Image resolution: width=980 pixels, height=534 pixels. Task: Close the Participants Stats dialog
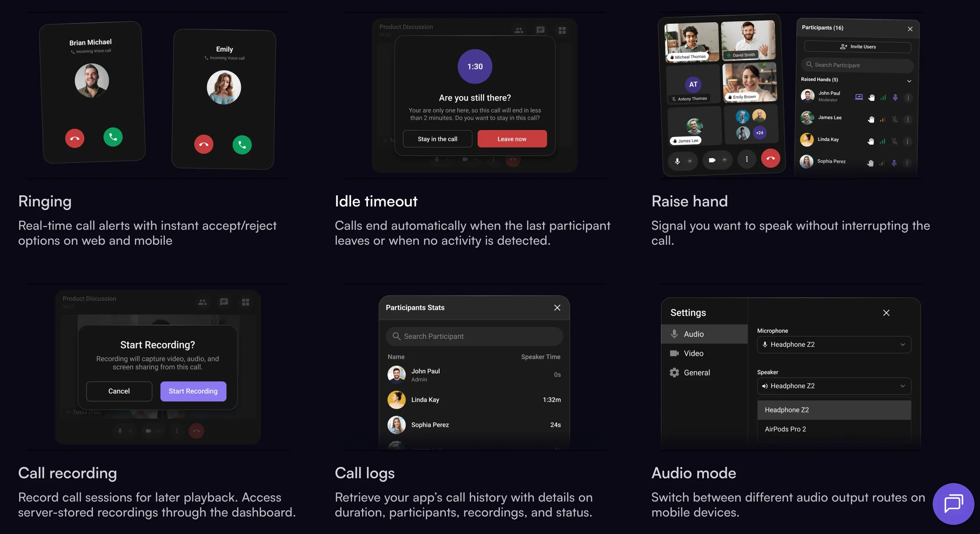point(557,308)
